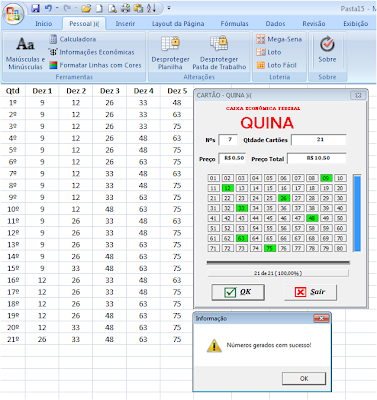Screen dimensions: 377x400
Task: Select number 80 on the Quina card
Action: click(x=340, y=248)
